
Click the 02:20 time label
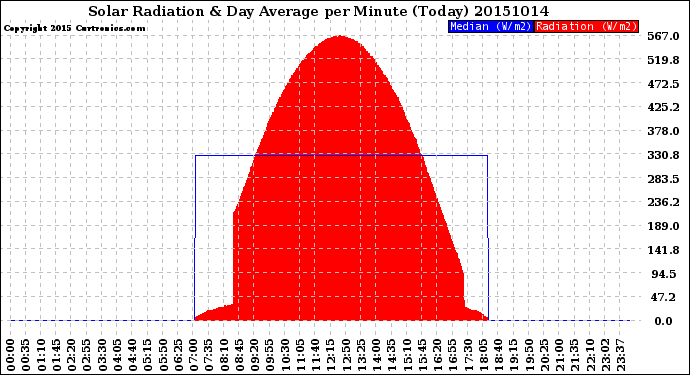pos(71,355)
